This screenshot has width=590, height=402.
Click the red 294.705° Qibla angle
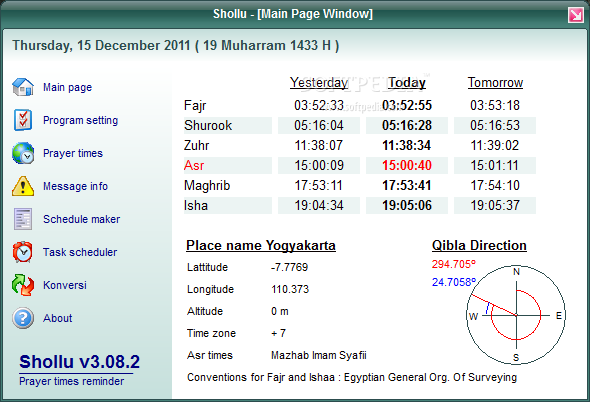(454, 264)
